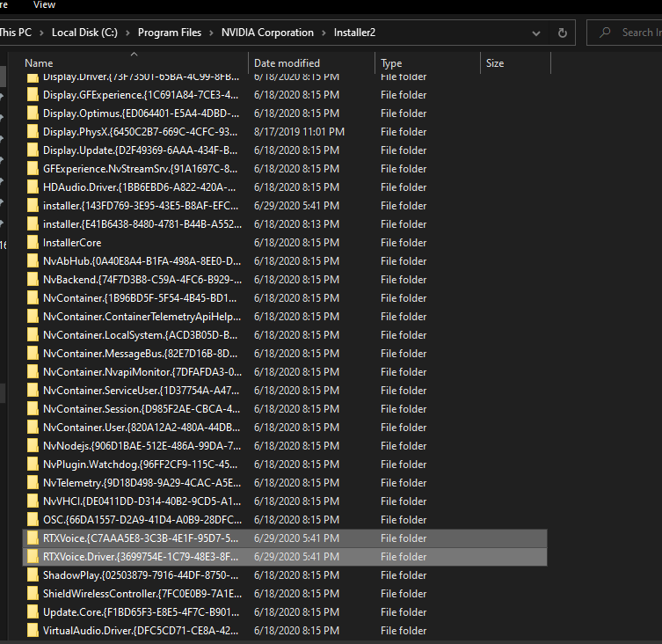Refresh the Installer2 folder view

coord(563,33)
